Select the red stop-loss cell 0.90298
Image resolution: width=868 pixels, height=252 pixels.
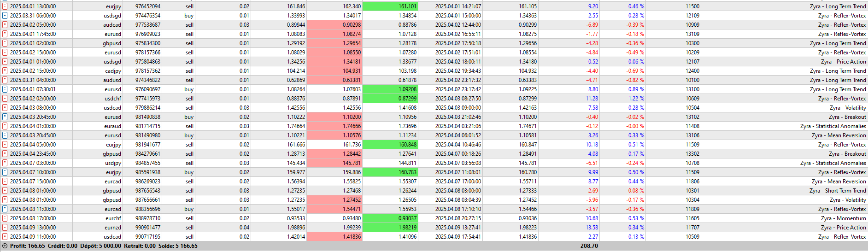click(334, 25)
